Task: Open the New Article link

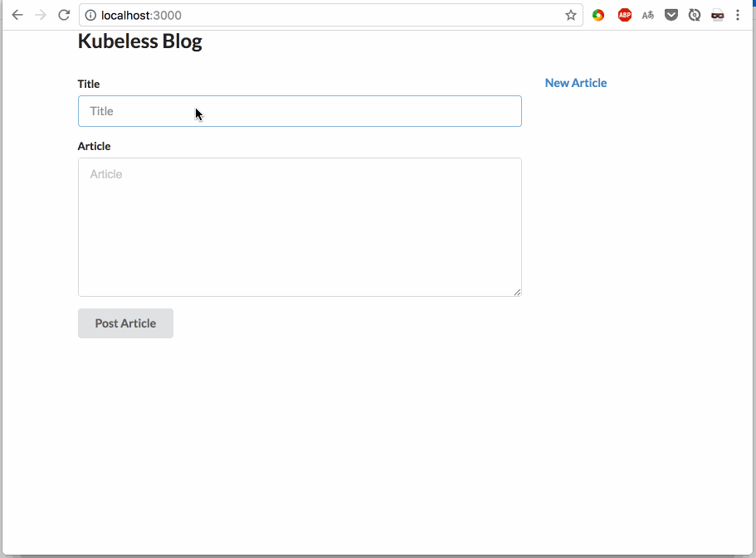Action: [x=575, y=82]
